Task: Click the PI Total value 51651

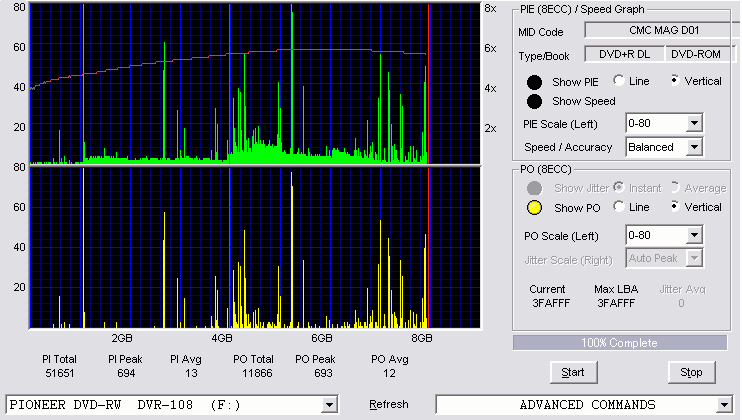Action: pos(60,374)
